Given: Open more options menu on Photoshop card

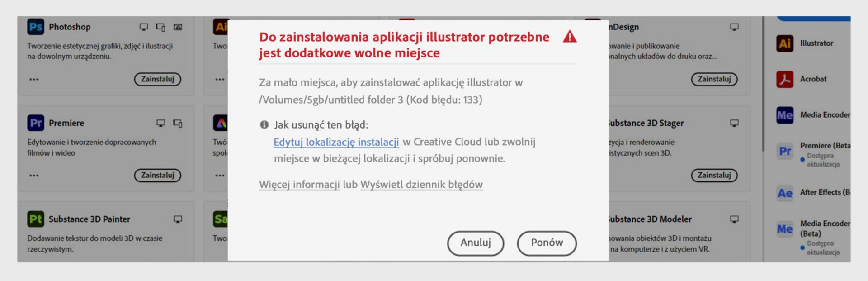Looking at the screenshot, I should [34, 79].
